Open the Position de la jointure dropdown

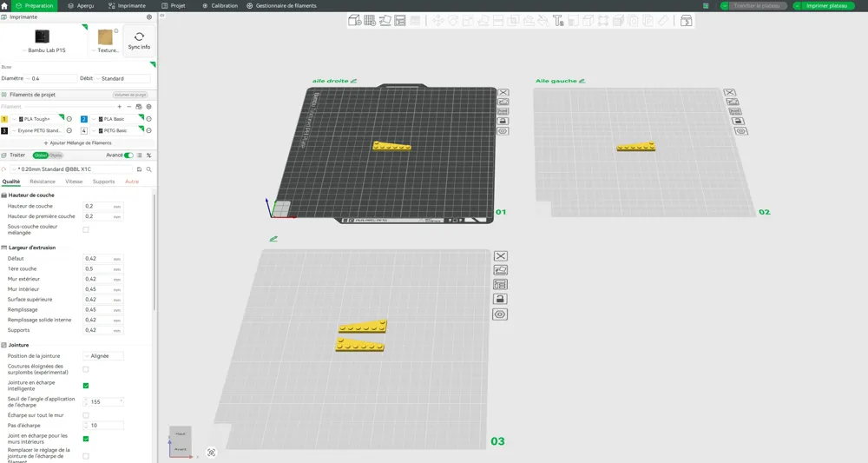click(103, 356)
